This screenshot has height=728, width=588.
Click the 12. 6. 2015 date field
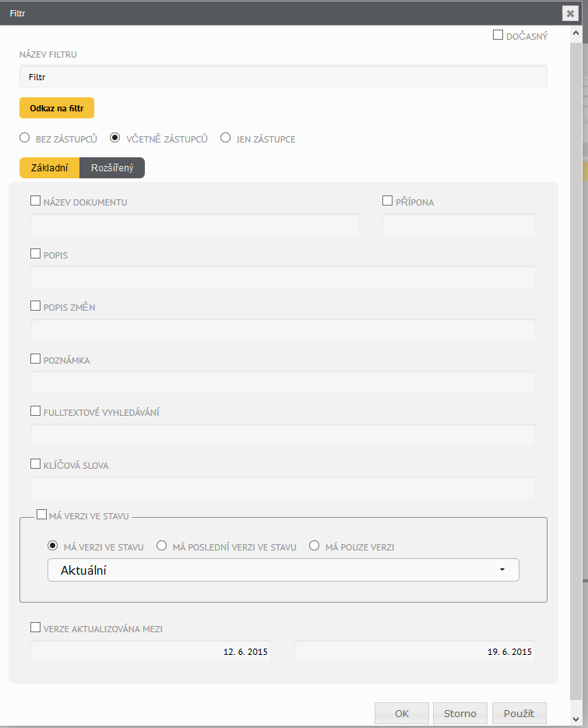tap(151, 652)
